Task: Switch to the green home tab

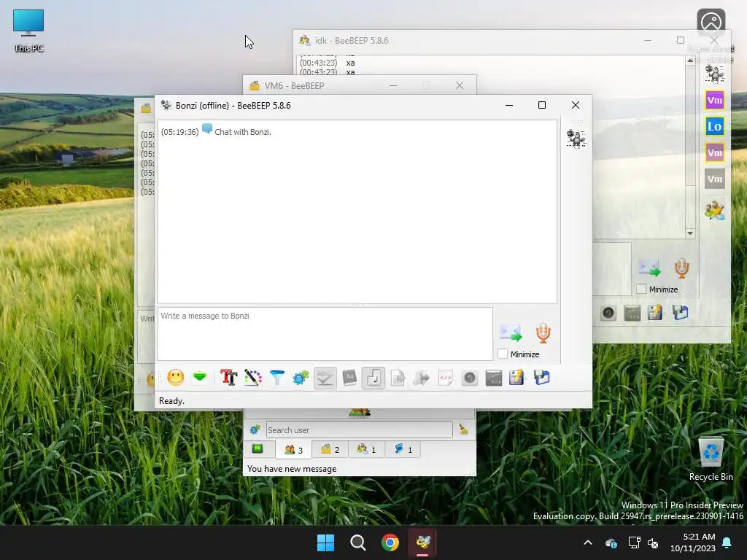Action: (x=258, y=449)
